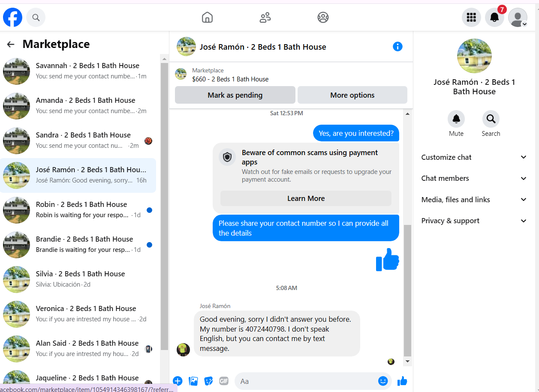This screenshot has height=392, width=539.
Task: Click the Aa message input field
Action: (x=307, y=381)
